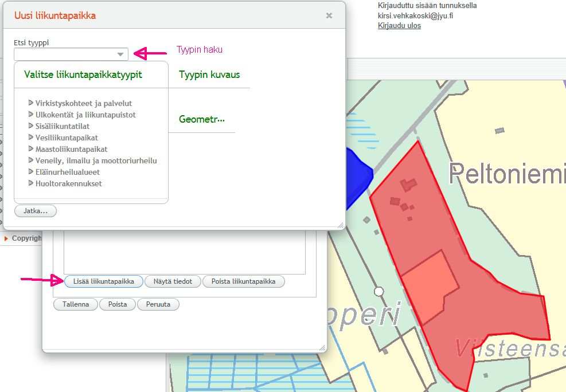Expand Huoltorakennukset triangle
566x392 pixels.
[x=31, y=183]
